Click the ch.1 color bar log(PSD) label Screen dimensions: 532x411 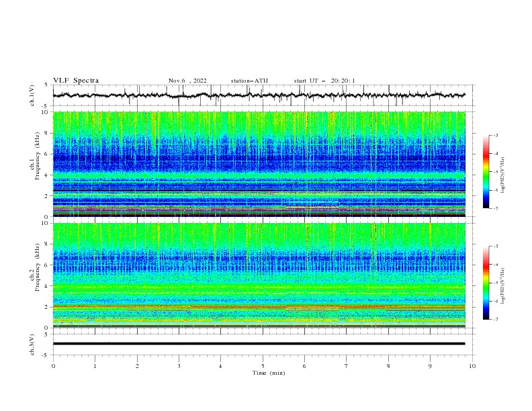tap(503, 175)
